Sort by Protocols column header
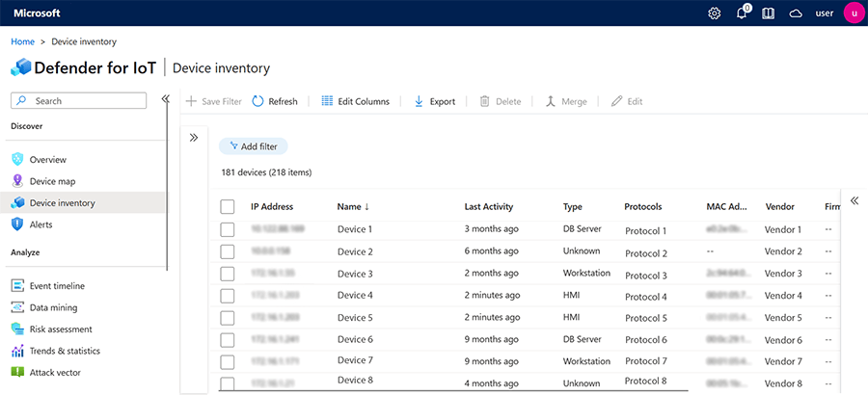Screen dimensions: 868x395 pos(642,207)
